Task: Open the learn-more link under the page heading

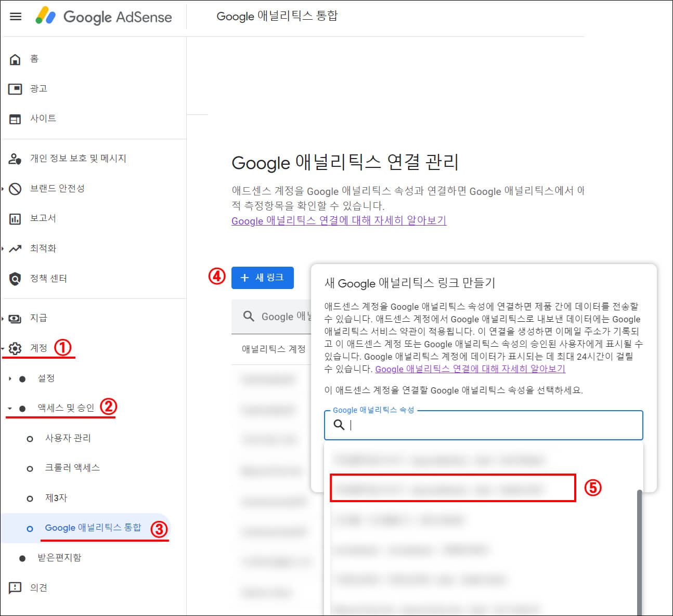Action: pyautogui.click(x=339, y=220)
